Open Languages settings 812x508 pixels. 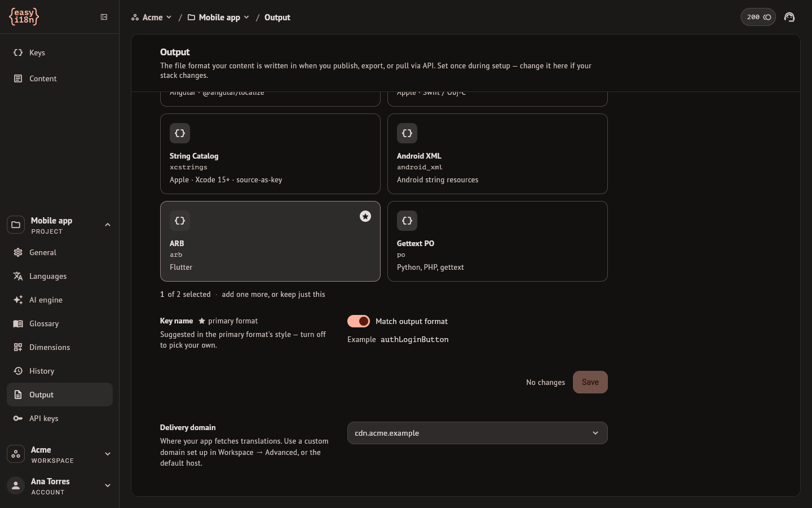(60, 276)
